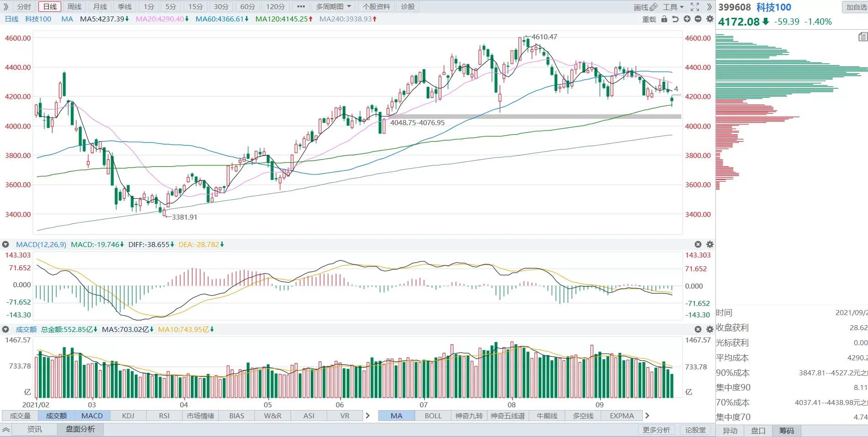
Task: Open the 工具 dropdown menu
Action: 673,7
